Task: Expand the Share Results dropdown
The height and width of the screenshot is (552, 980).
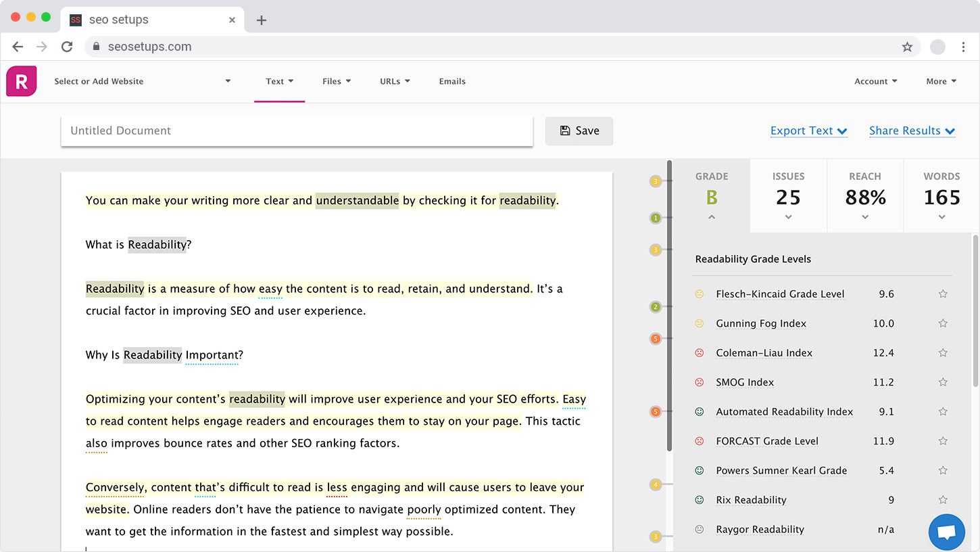Action: pyautogui.click(x=912, y=131)
